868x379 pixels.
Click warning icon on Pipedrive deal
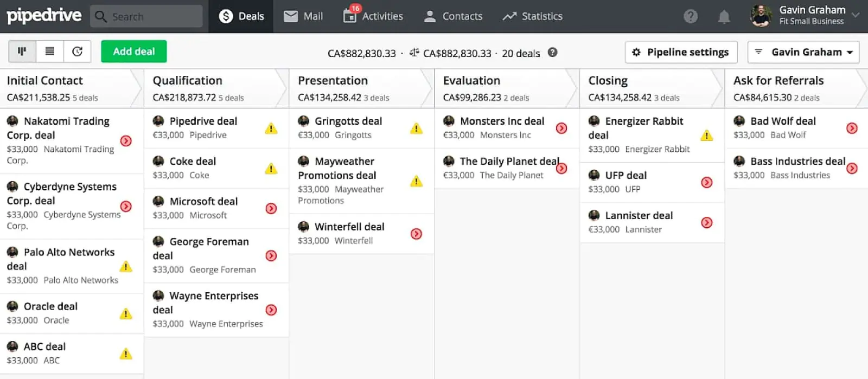coord(271,129)
